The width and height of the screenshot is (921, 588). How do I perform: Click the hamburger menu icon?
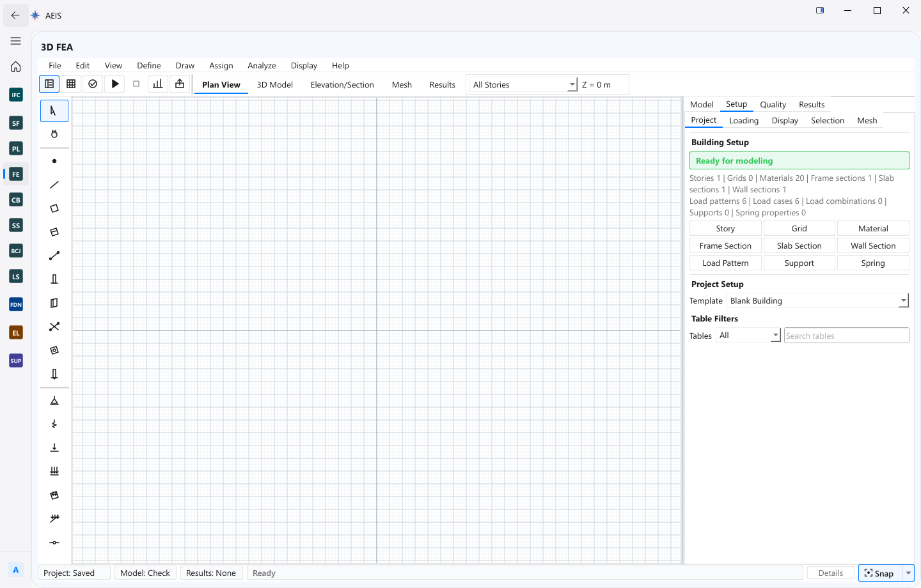[16, 41]
